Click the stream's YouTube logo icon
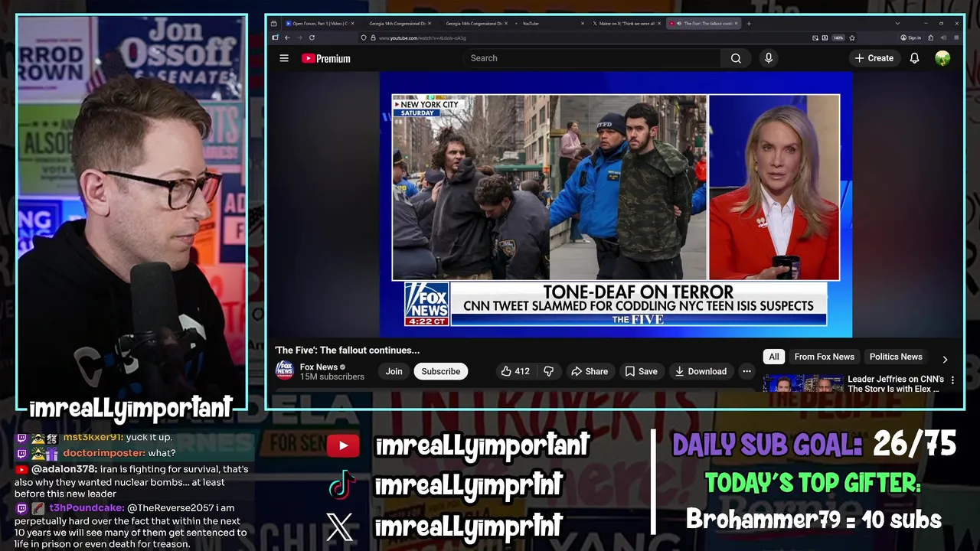The height and width of the screenshot is (551, 980). [343, 446]
